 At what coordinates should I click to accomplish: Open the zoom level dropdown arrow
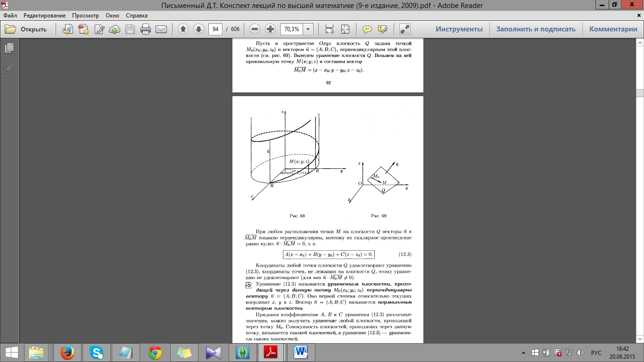[x=308, y=29]
